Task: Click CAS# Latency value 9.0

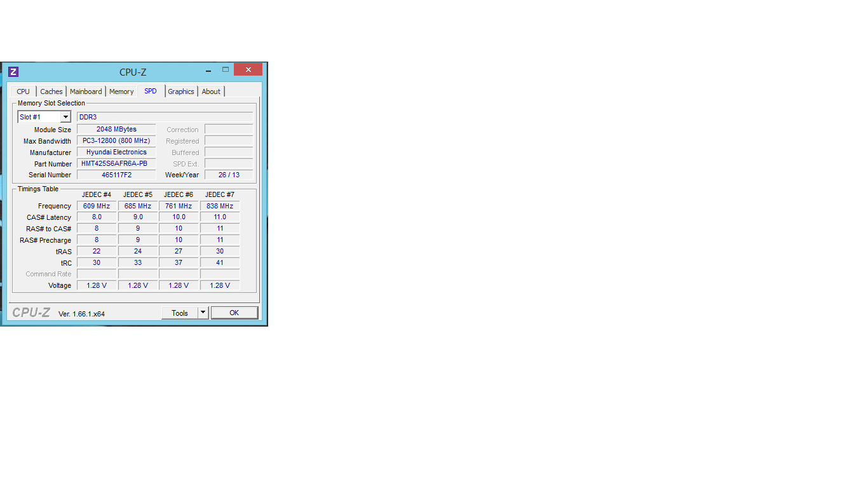Action: point(138,217)
